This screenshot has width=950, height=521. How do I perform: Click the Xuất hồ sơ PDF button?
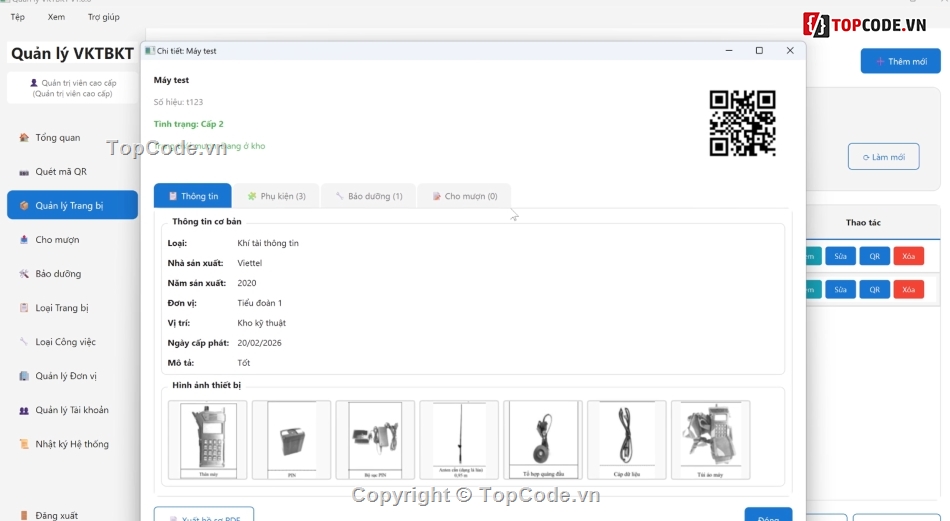[x=204, y=515]
